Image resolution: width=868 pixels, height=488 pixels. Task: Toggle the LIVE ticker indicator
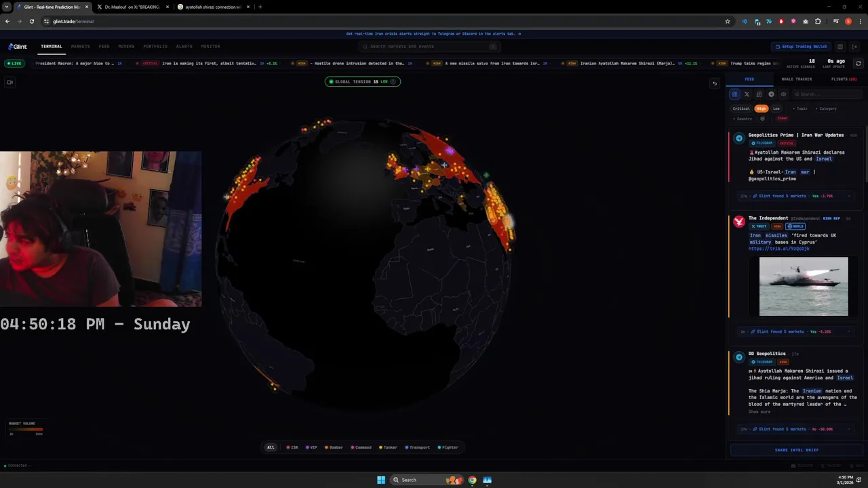tap(14, 63)
